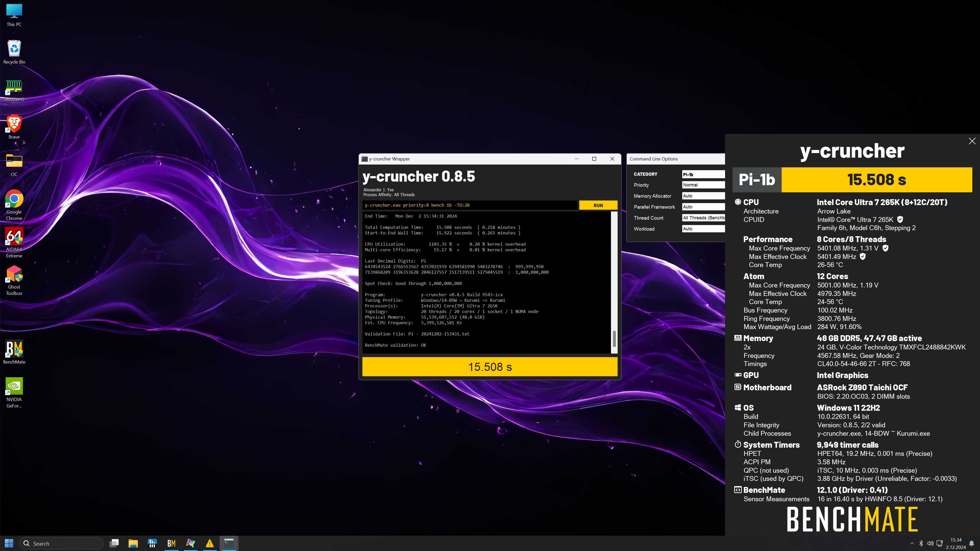Show hidden system tray icons
Viewport: 980px width, 551px height.
click(x=912, y=543)
